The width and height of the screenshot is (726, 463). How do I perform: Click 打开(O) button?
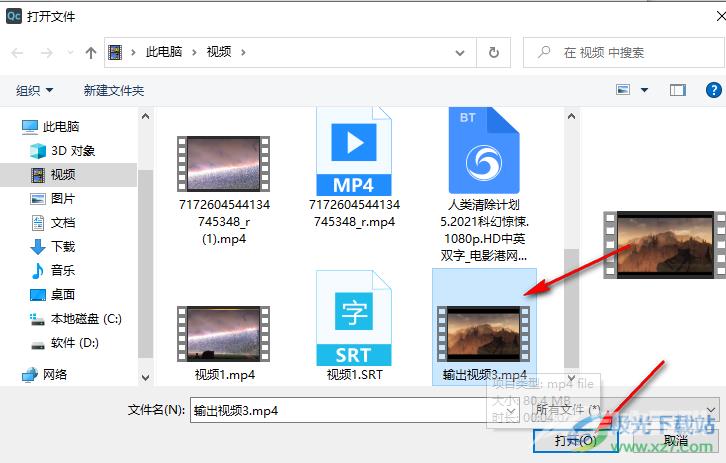[x=575, y=440]
